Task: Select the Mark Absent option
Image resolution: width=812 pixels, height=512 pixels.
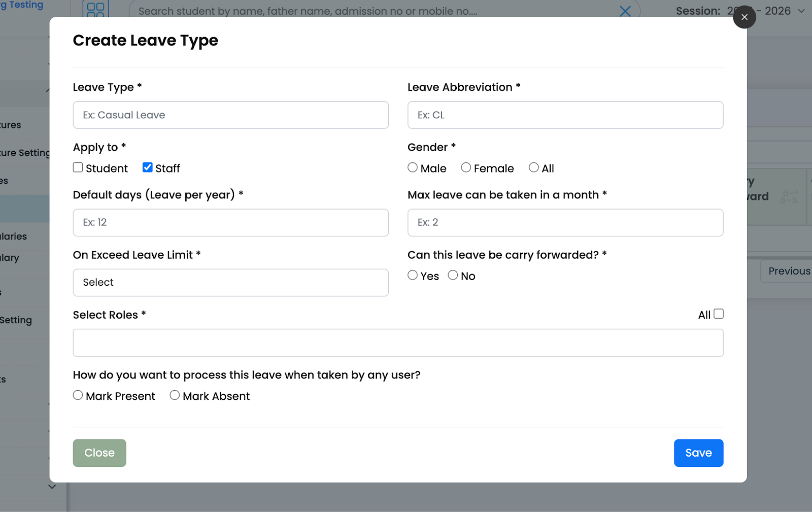Action: coord(175,395)
